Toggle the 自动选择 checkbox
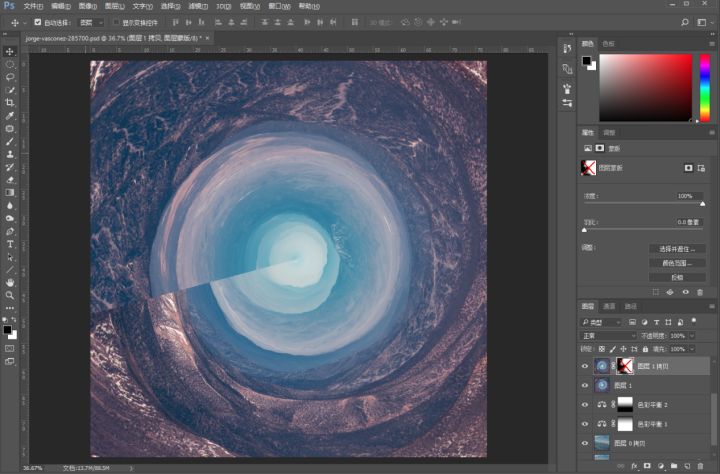Image resolution: width=720 pixels, height=474 pixels. [x=38, y=21]
